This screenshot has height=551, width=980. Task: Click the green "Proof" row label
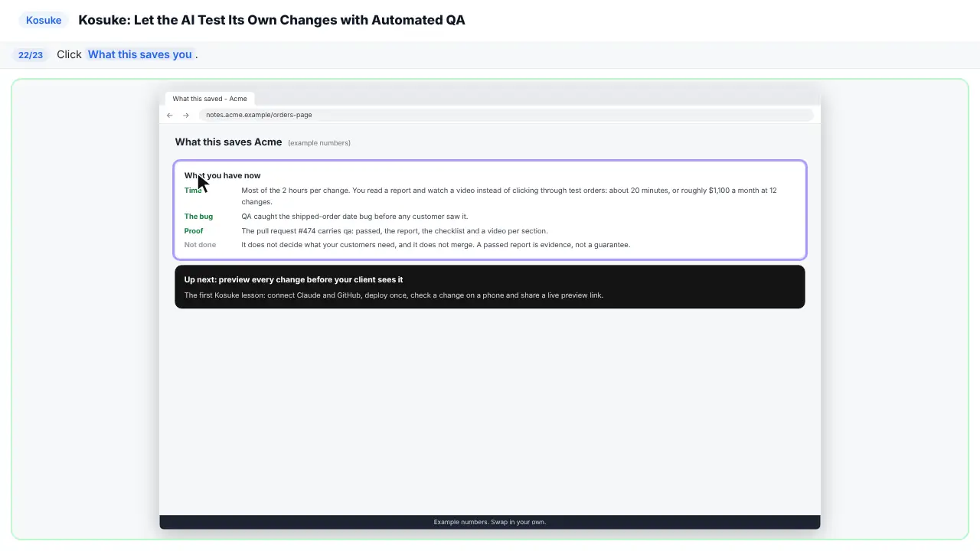point(194,231)
